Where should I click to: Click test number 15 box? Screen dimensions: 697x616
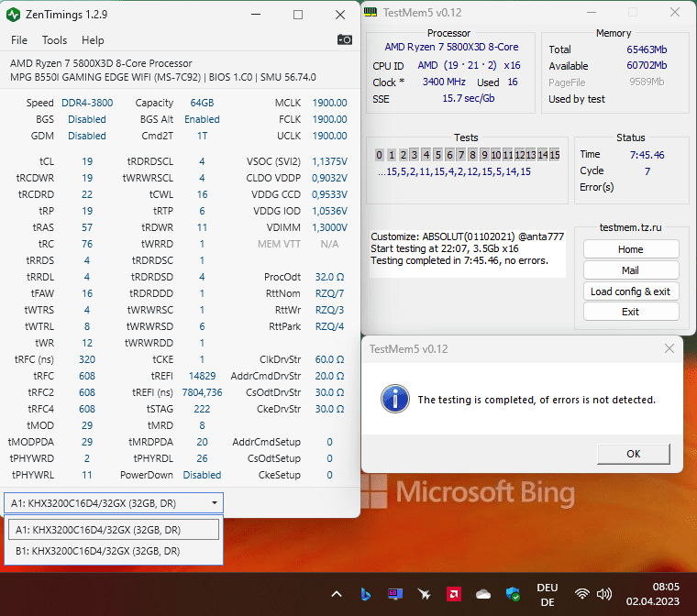click(x=554, y=155)
